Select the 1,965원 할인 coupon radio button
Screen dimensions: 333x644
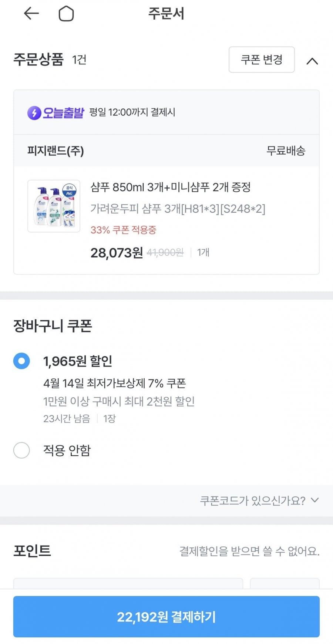point(21,361)
